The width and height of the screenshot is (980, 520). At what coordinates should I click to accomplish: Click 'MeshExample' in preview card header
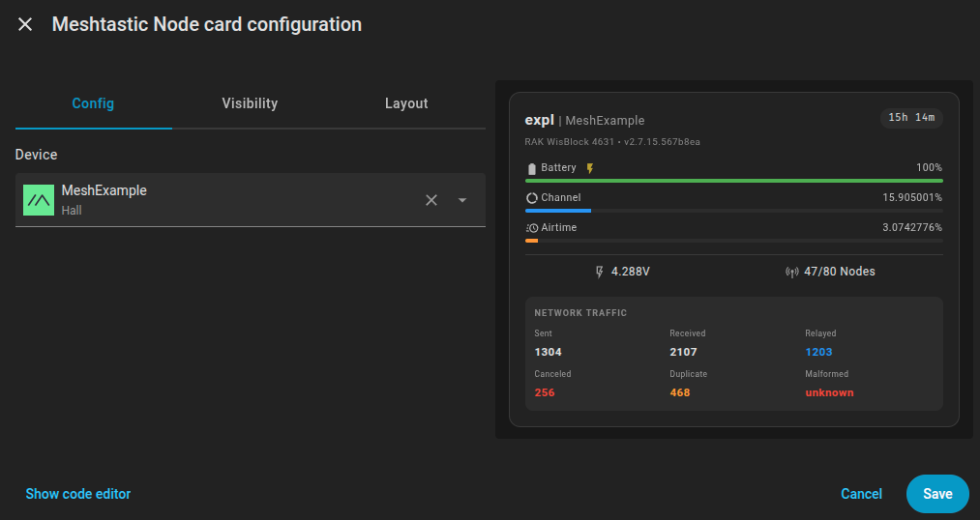coord(605,121)
